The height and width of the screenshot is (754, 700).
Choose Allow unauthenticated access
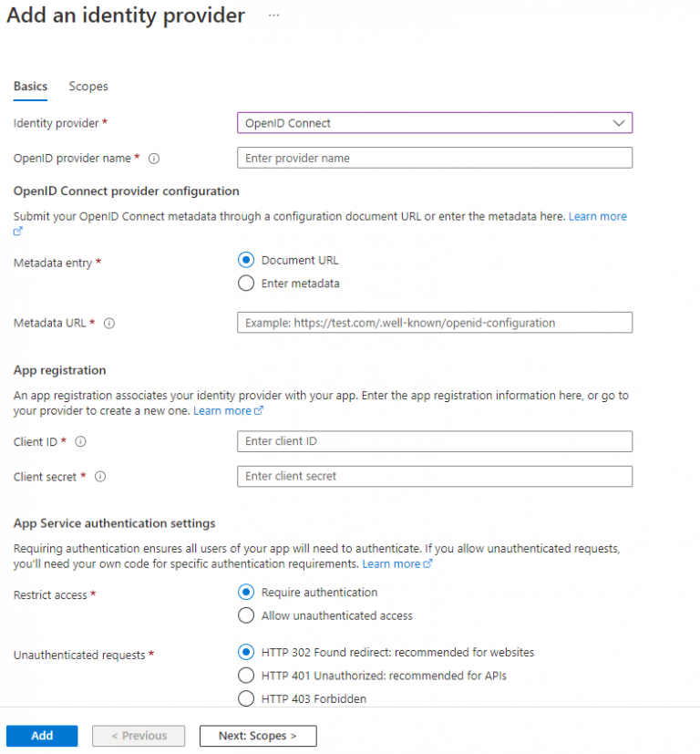(245, 615)
